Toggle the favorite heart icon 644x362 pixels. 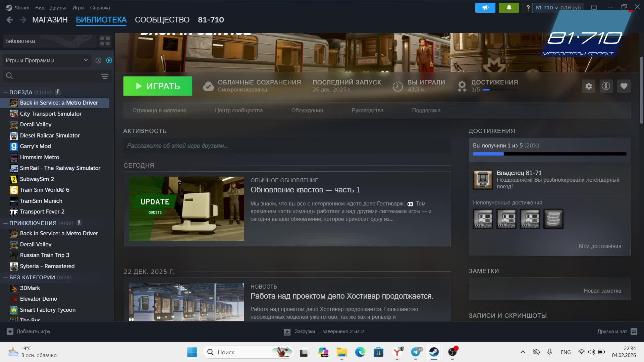coord(624,86)
